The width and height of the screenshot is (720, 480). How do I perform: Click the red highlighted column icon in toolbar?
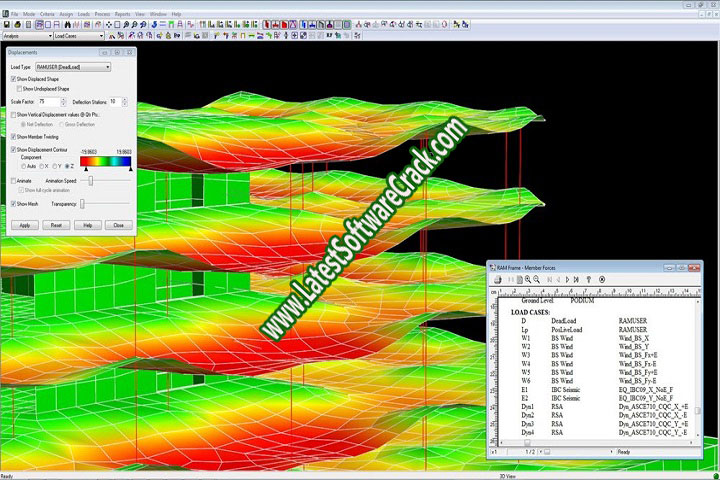[267, 25]
